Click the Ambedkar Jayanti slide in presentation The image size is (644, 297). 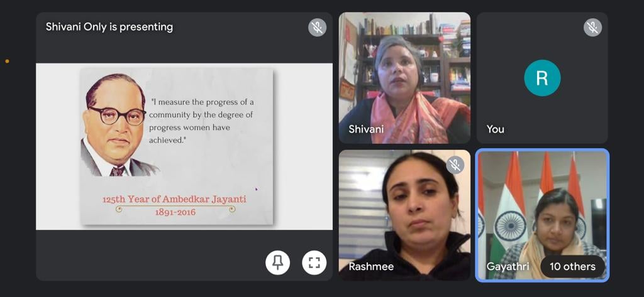point(177,146)
